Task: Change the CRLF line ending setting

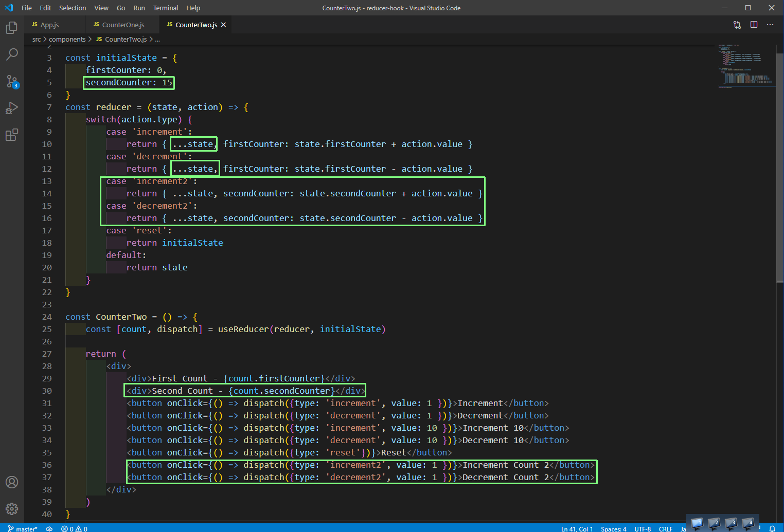Action: tap(666, 528)
